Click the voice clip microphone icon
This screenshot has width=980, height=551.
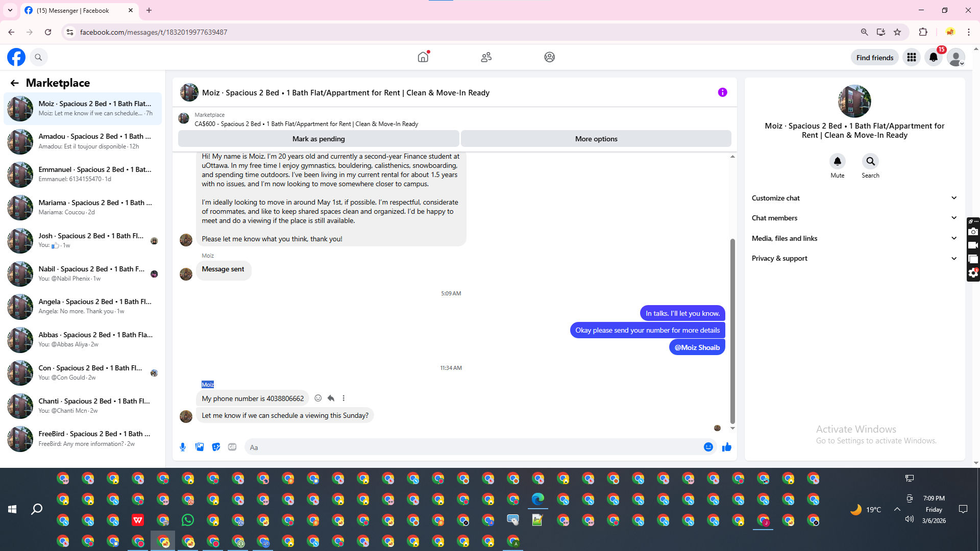[x=183, y=447]
